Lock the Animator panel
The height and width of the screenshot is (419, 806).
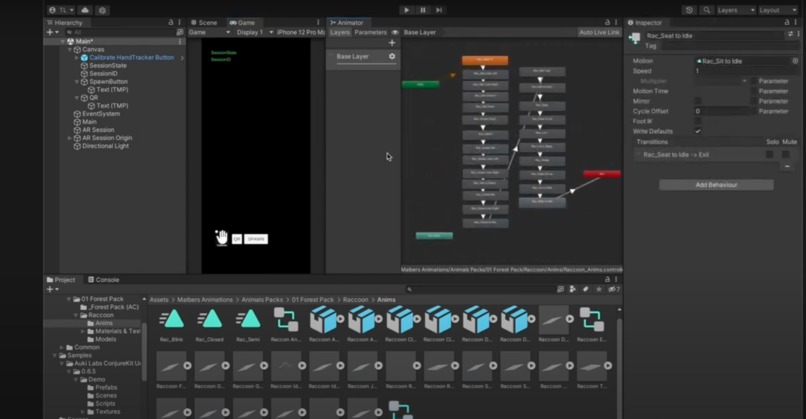click(x=607, y=23)
